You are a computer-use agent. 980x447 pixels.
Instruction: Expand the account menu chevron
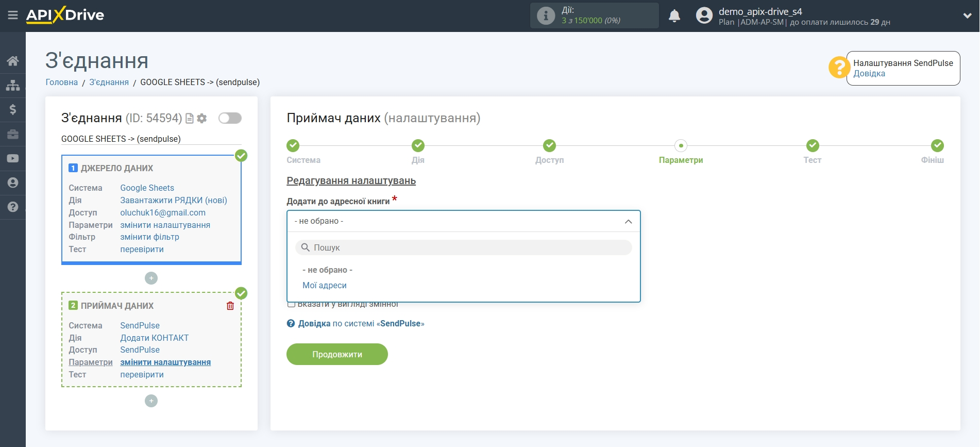(967, 16)
